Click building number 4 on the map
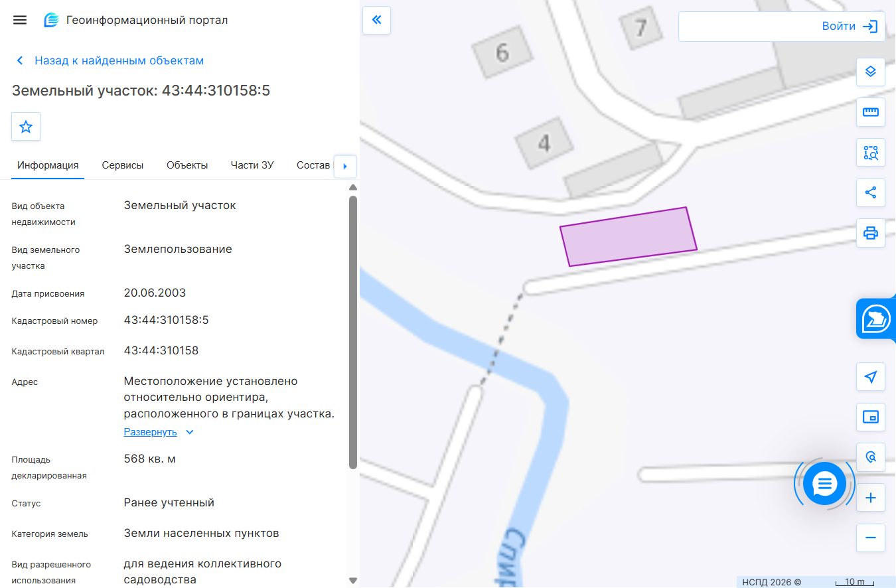The image size is (896, 588). (545, 143)
